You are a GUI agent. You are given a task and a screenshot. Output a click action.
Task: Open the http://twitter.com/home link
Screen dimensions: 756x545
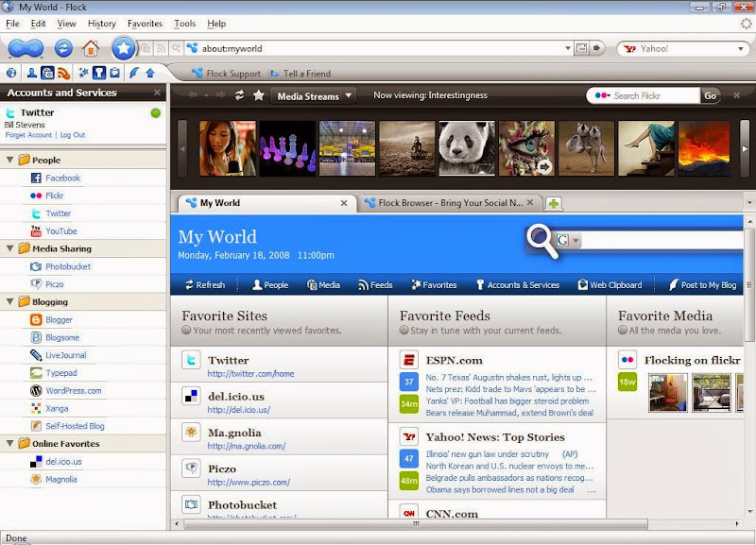click(x=250, y=373)
